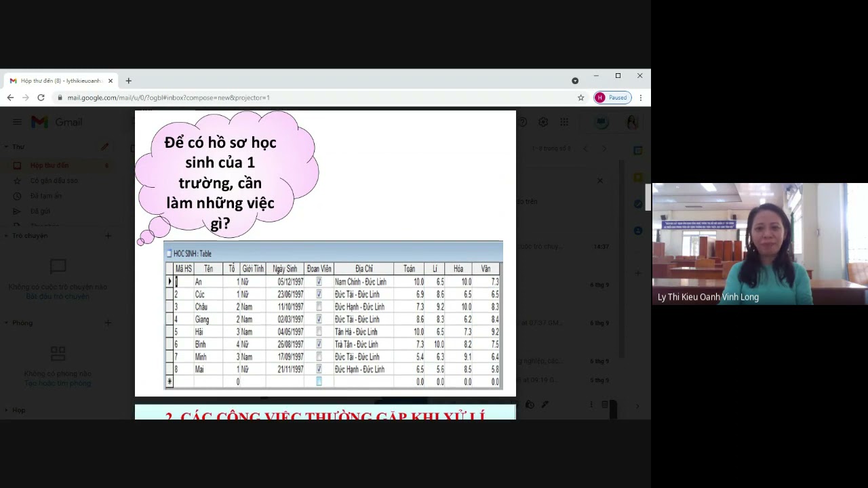Start a new chat with plus icon
Image resolution: width=868 pixels, height=488 pixels.
108,236
